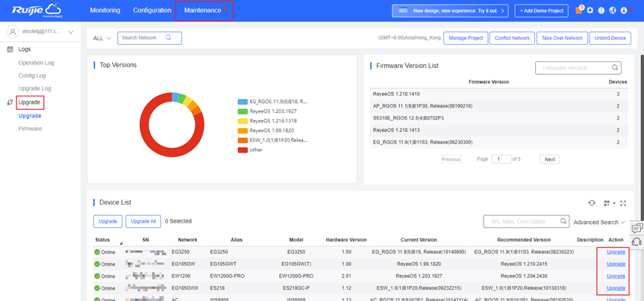This screenshot has width=644, height=301.
Task: Open the Configuration menu
Action: pyautogui.click(x=152, y=10)
